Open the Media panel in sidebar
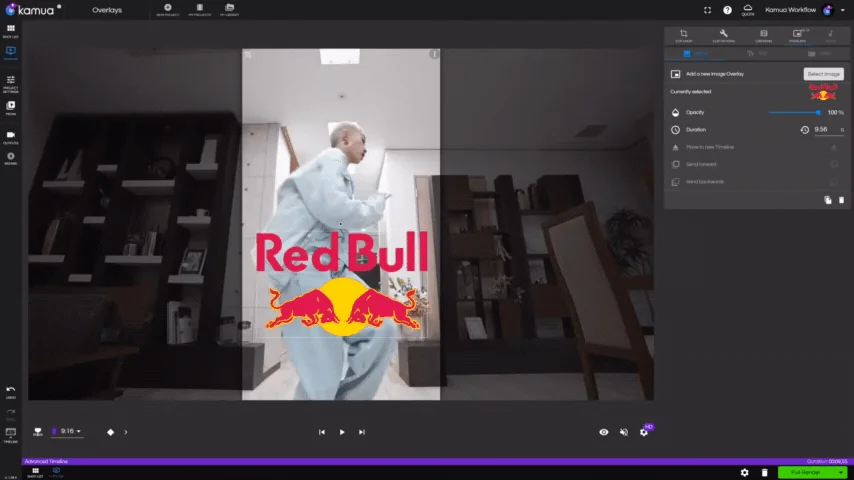 pos(11,106)
